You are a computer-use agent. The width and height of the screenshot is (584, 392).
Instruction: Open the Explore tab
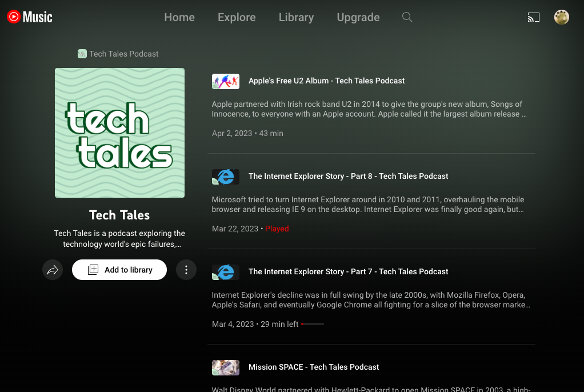click(x=237, y=17)
